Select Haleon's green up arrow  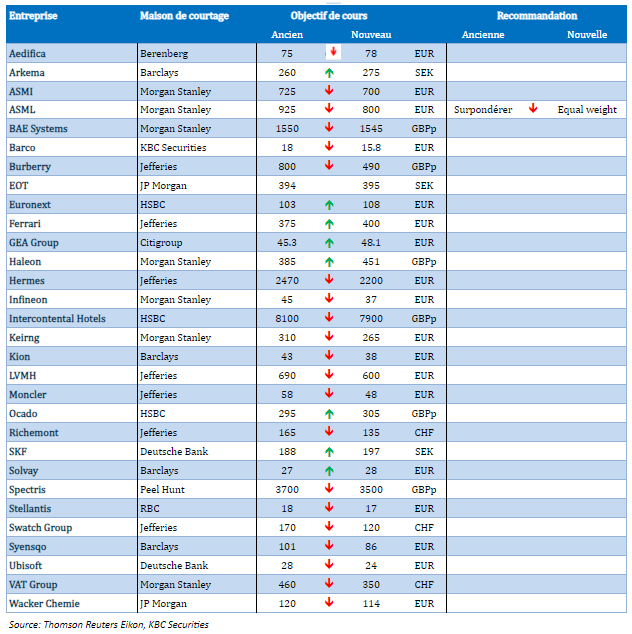[329, 261]
